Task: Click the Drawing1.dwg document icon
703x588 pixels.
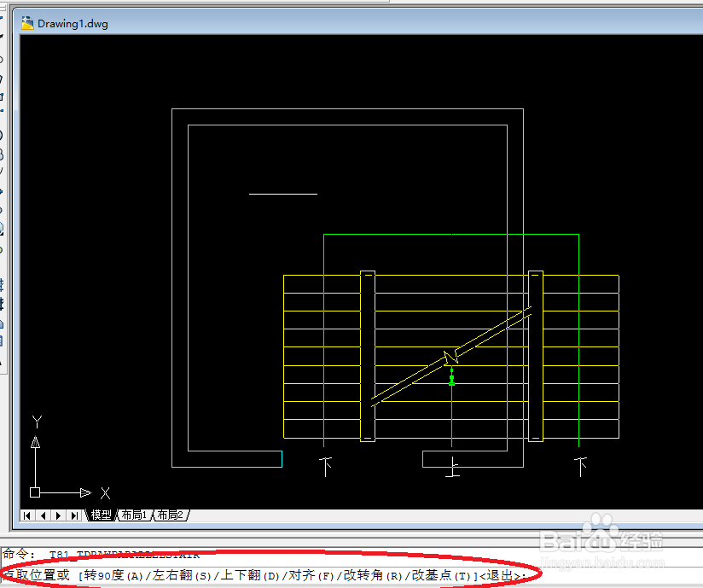Action: tap(27, 23)
